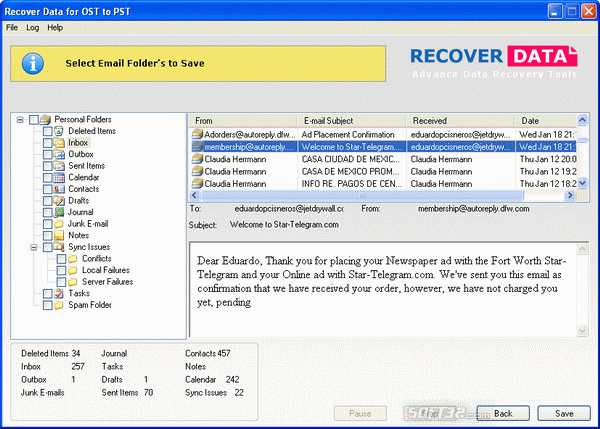The width and height of the screenshot is (600, 429).
Task: Click the Spam Folder icon
Action: [59, 305]
